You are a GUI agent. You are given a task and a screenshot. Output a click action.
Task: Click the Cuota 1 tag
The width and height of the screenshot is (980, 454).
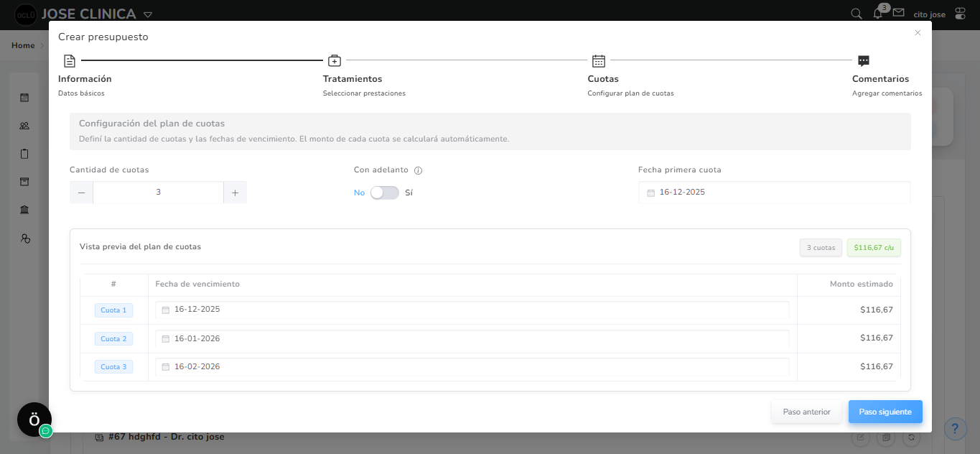tap(113, 310)
